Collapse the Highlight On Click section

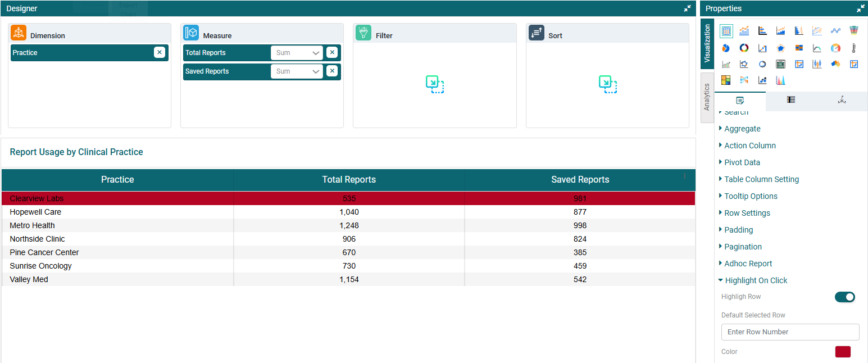point(756,280)
